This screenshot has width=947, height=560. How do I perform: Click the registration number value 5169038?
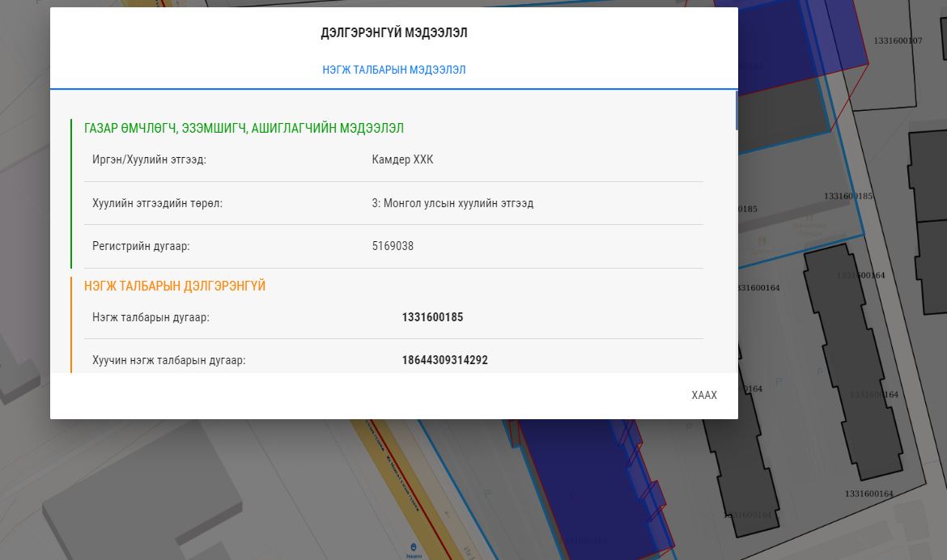393,246
